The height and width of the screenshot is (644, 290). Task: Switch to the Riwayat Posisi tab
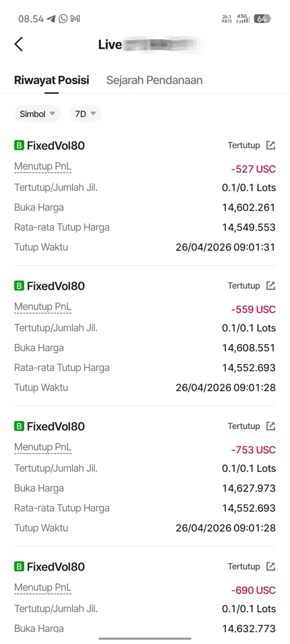52,80
